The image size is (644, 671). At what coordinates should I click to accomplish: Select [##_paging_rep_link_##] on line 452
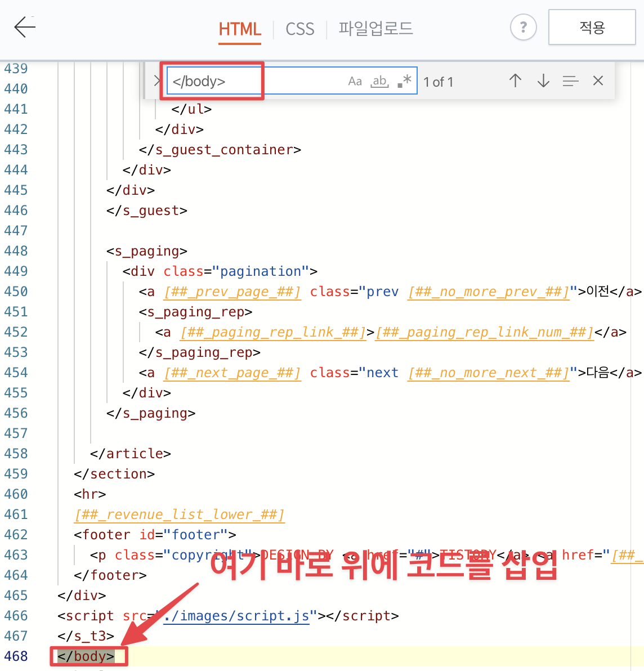(273, 333)
